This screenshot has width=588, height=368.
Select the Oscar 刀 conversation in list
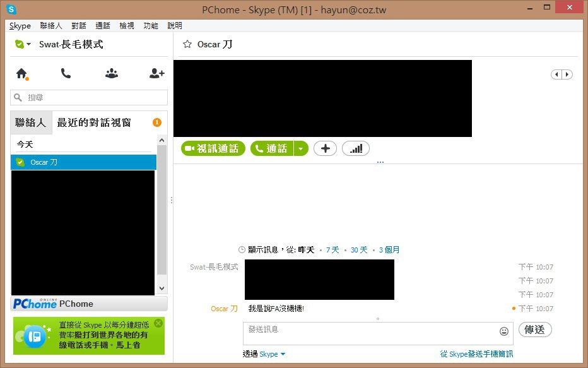tap(83, 162)
